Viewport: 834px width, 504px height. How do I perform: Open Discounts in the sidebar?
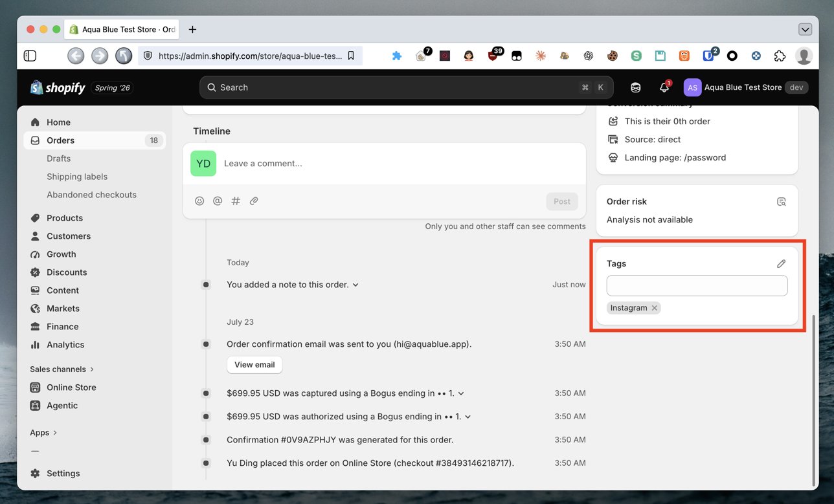[95, 272]
